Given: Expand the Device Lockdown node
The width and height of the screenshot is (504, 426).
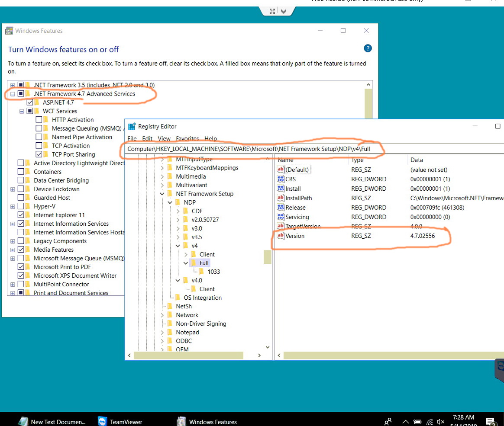Looking at the screenshot, I should point(13,189).
